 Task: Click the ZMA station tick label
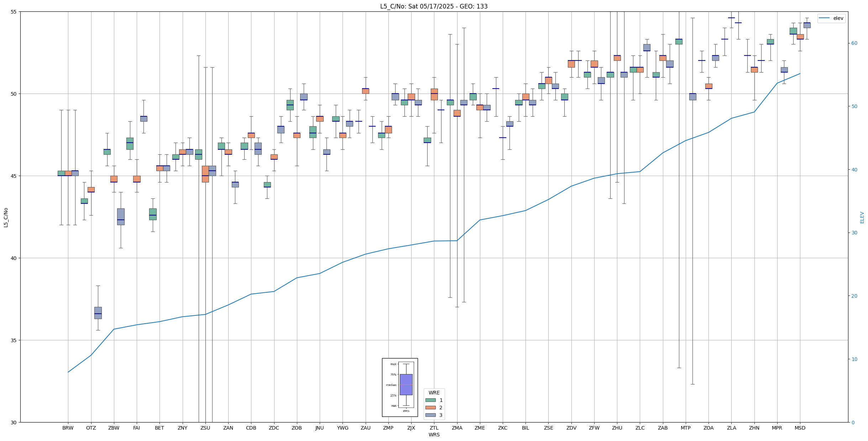coord(457,428)
